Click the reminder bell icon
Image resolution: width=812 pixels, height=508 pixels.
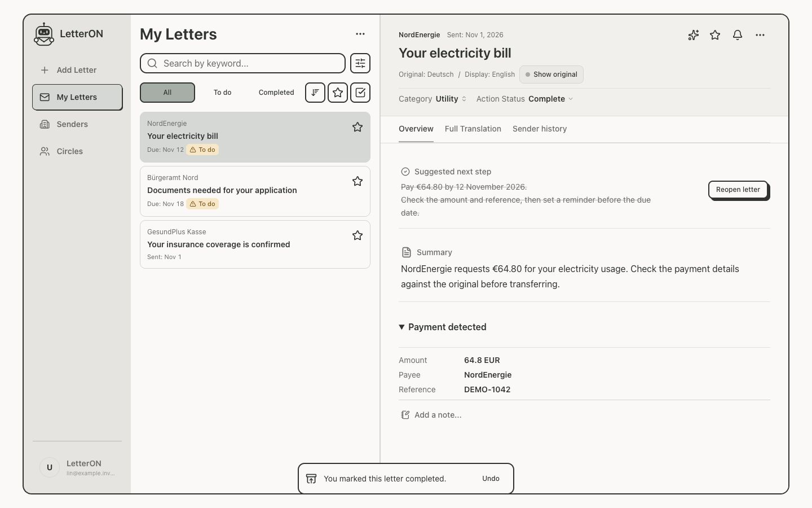coord(738,35)
